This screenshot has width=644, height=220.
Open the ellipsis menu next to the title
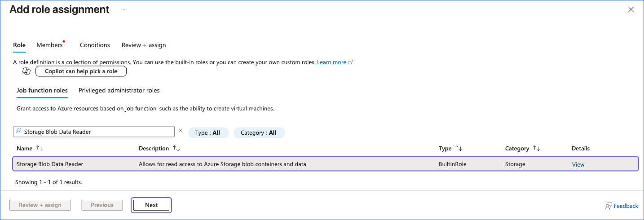[x=124, y=9]
